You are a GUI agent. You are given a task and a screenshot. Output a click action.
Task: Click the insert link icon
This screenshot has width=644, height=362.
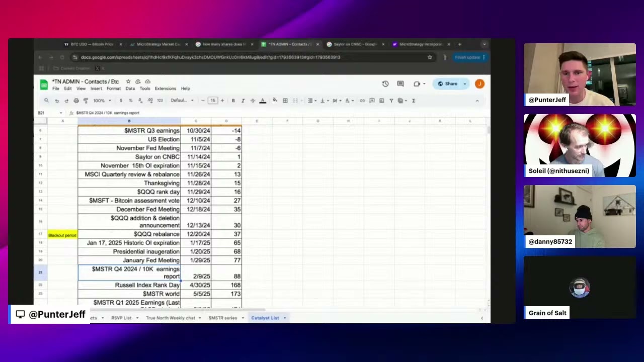pyautogui.click(x=362, y=101)
